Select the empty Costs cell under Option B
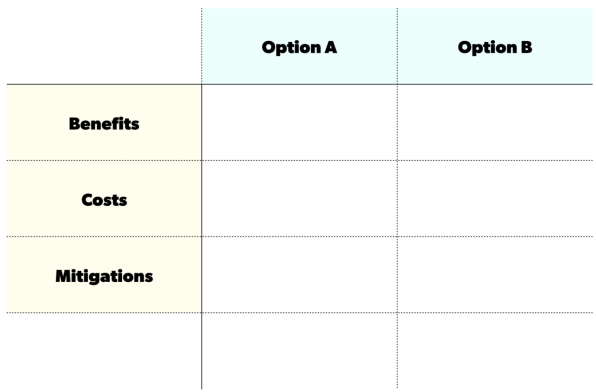This screenshot has width=596, height=392. pos(495,198)
